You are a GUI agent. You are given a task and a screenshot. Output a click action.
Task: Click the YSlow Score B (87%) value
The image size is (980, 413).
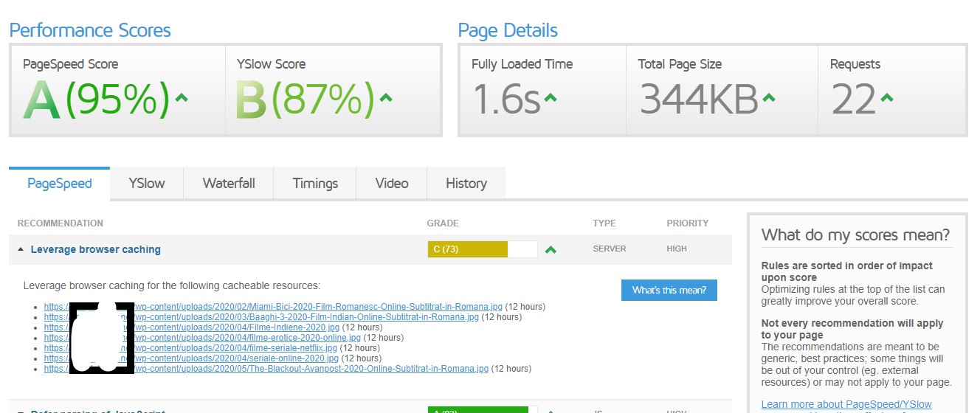[x=305, y=100]
